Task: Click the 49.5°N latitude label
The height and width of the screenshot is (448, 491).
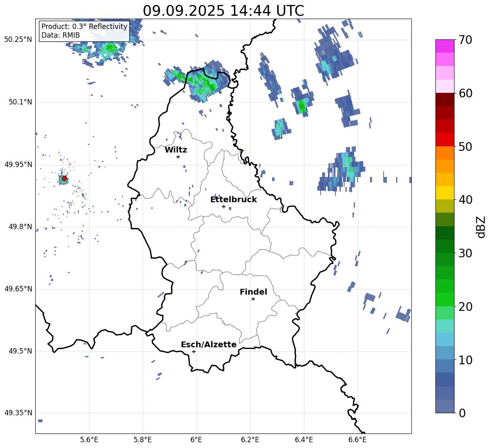Action: 20,351
